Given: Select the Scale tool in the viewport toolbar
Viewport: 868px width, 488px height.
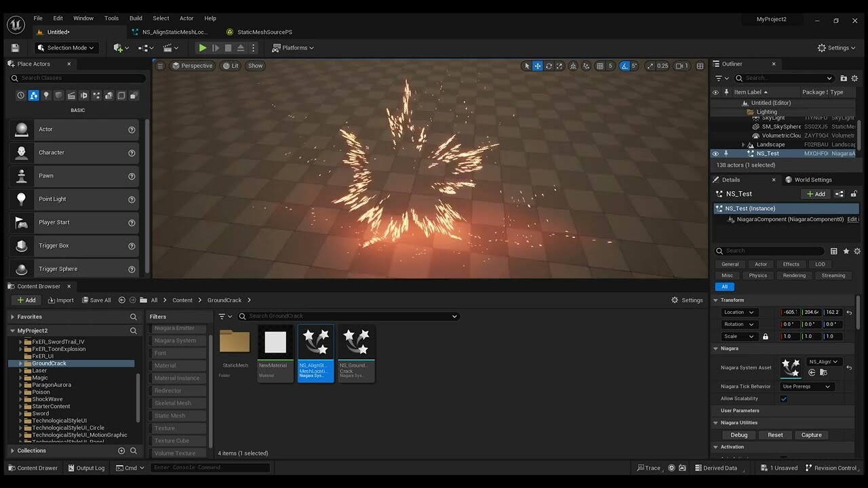Looking at the screenshot, I should tap(559, 65).
